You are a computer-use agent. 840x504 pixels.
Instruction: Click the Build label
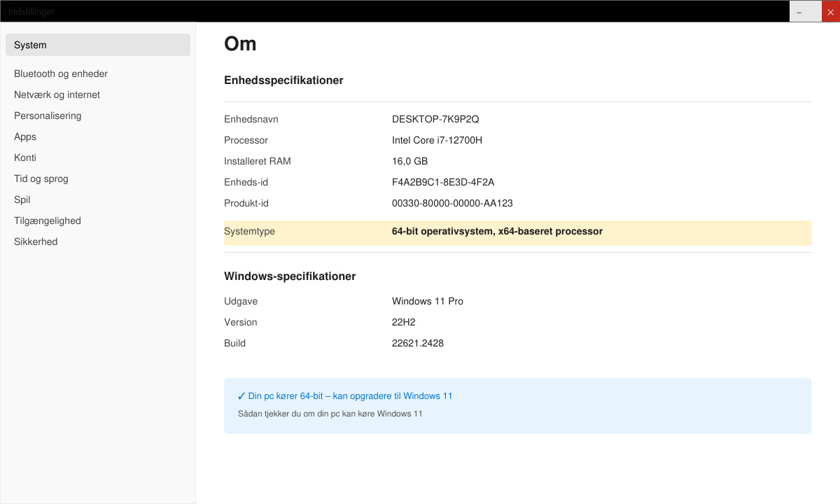[234, 343]
